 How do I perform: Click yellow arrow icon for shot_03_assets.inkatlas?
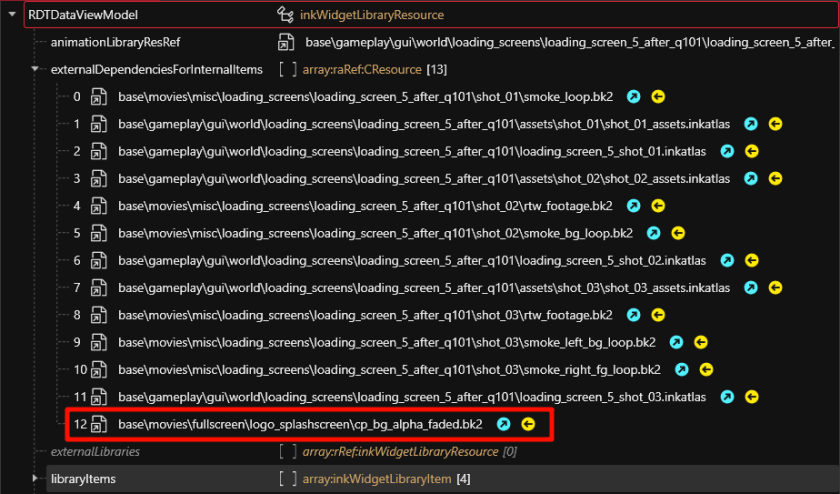click(775, 288)
